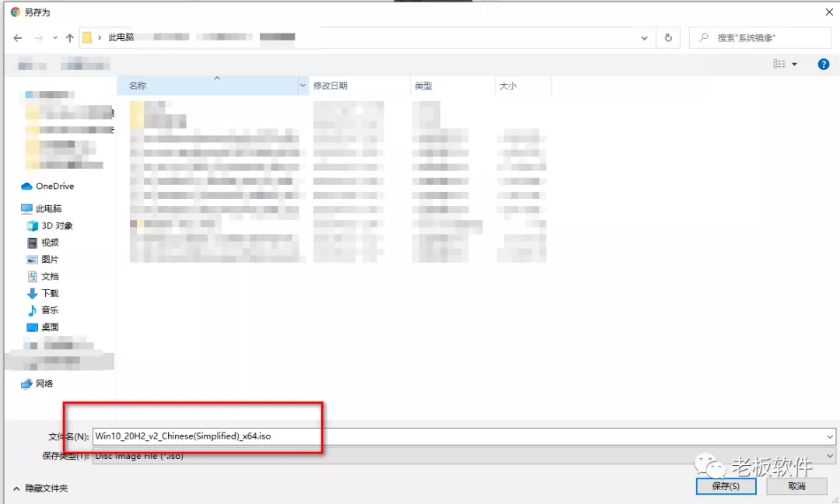Expand the address bar location dropdown
The image size is (840, 504).
tap(643, 37)
